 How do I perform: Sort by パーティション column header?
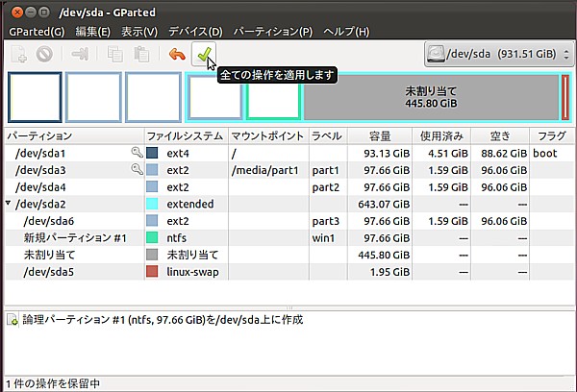(x=74, y=136)
